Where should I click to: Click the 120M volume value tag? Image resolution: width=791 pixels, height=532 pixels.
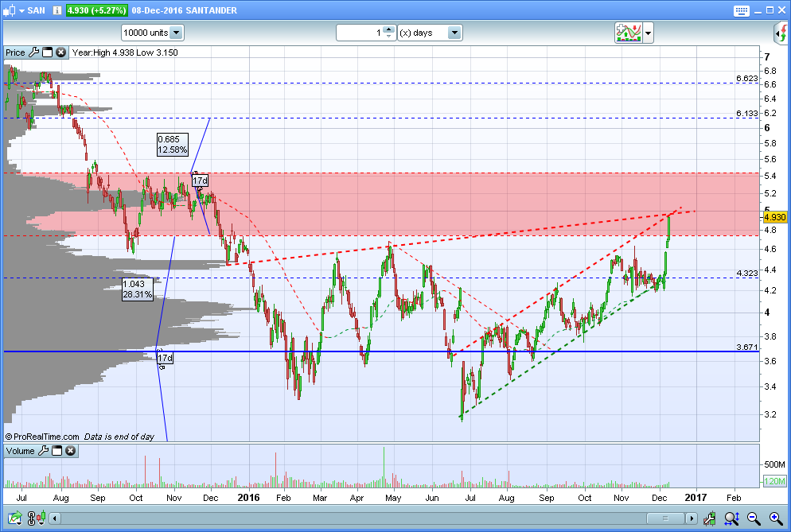(775, 481)
